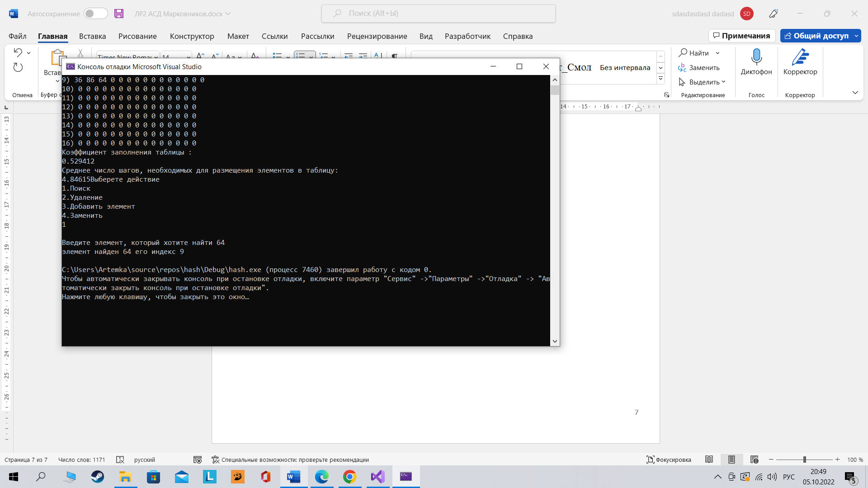Open Найти search tool

(x=694, y=53)
